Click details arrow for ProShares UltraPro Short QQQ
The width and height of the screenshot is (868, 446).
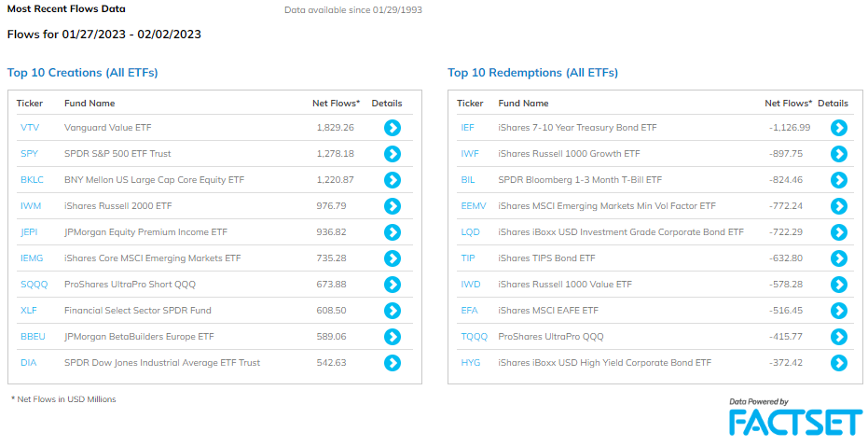[393, 285]
